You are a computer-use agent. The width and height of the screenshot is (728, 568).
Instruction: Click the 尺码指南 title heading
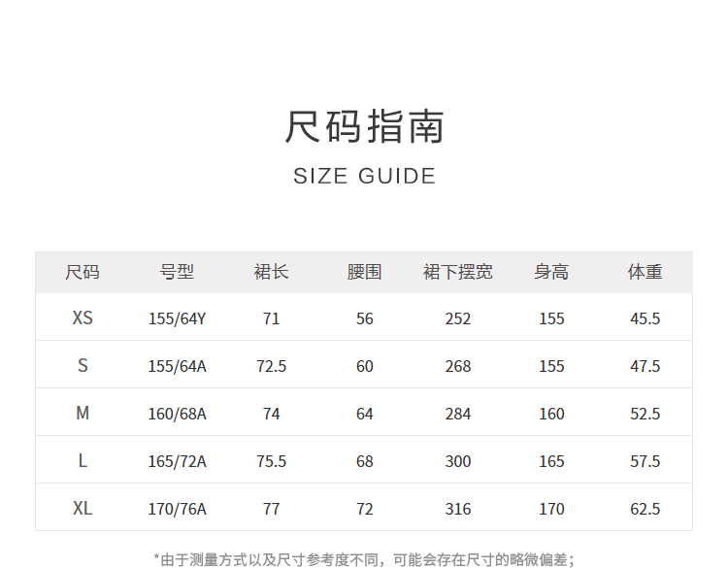(364, 127)
